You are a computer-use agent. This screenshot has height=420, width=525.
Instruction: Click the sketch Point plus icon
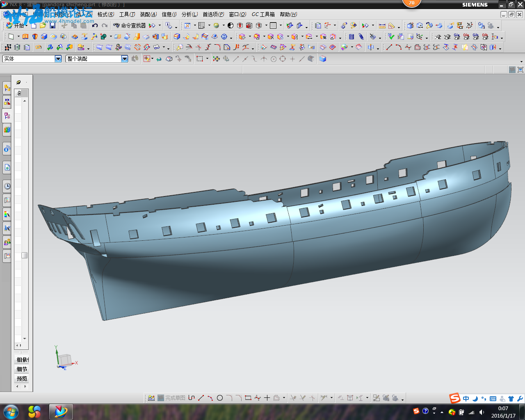[x=267, y=398]
